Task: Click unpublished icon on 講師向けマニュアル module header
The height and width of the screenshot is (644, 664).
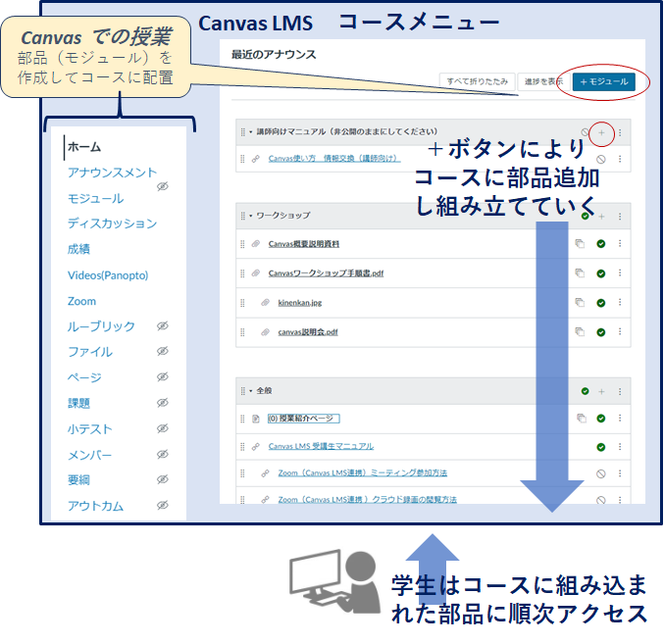Action: [586, 132]
